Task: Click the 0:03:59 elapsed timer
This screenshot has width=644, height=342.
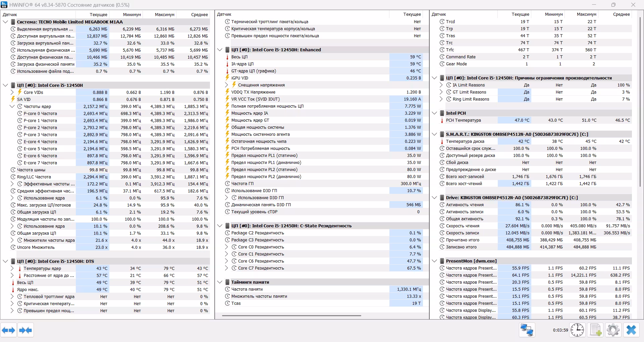Action: click(560, 330)
